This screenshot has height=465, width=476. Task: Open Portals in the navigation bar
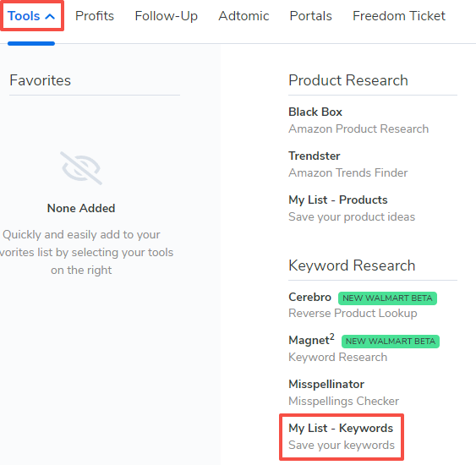click(310, 16)
